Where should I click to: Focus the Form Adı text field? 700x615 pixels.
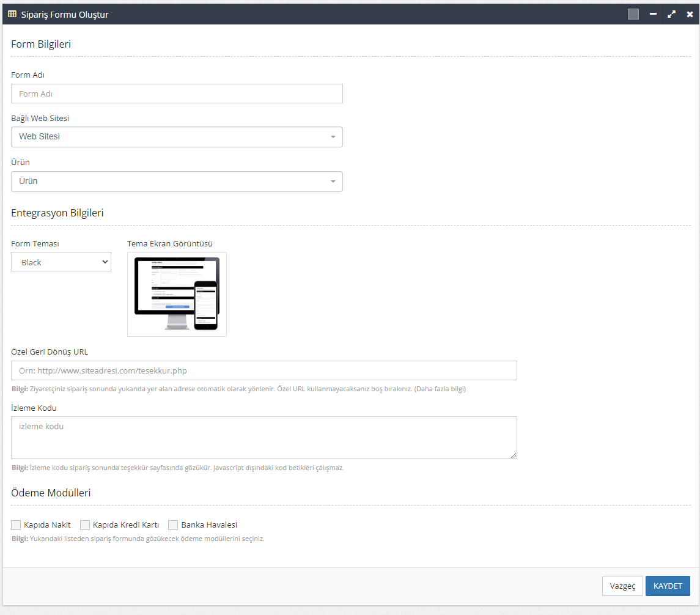pos(177,94)
